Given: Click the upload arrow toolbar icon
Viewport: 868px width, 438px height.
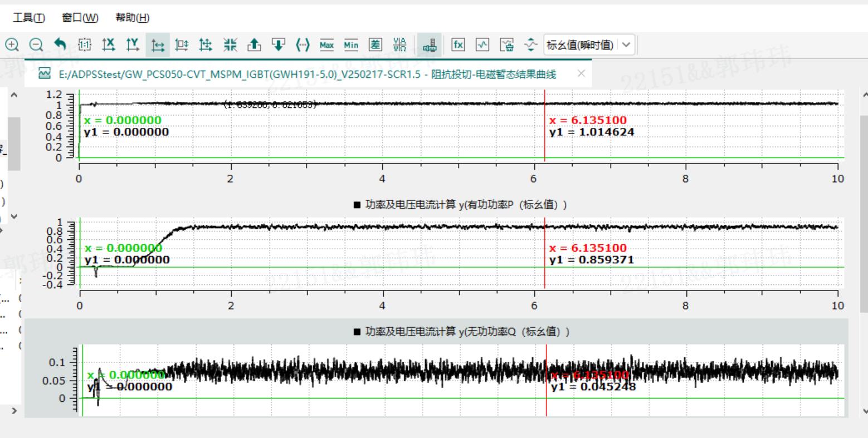Looking at the screenshot, I should click(x=254, y=45).
